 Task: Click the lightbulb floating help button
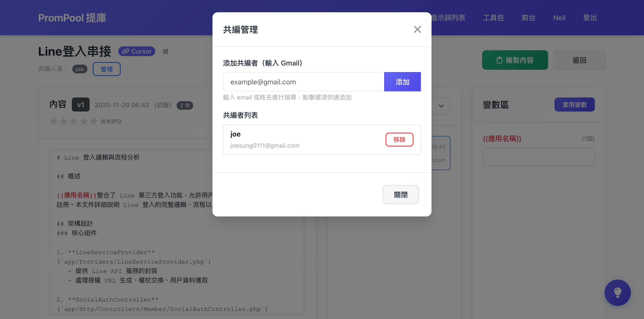click(x=617, y=292)
